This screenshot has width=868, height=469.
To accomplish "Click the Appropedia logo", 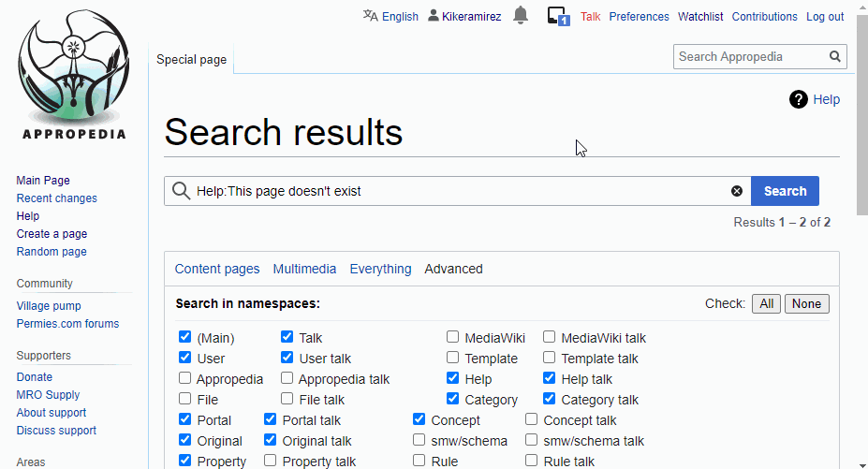I will tap(71, 75).
